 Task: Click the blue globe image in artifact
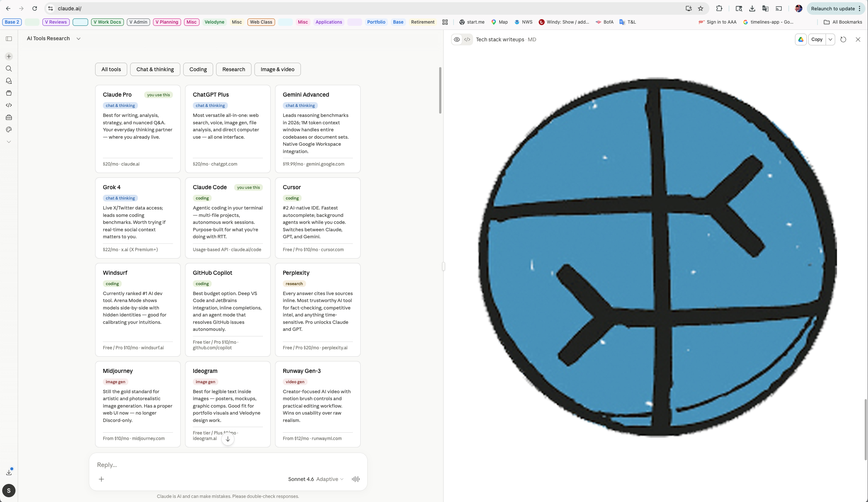657,257
